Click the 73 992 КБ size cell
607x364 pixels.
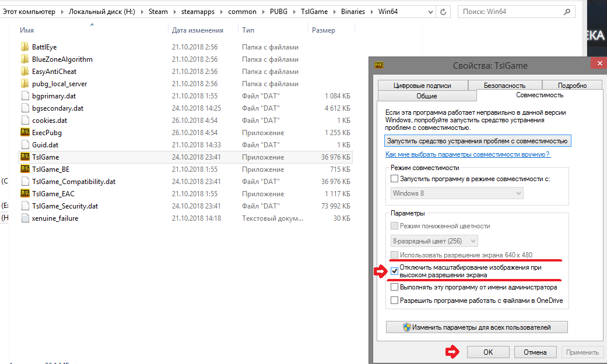coord(336,206)
